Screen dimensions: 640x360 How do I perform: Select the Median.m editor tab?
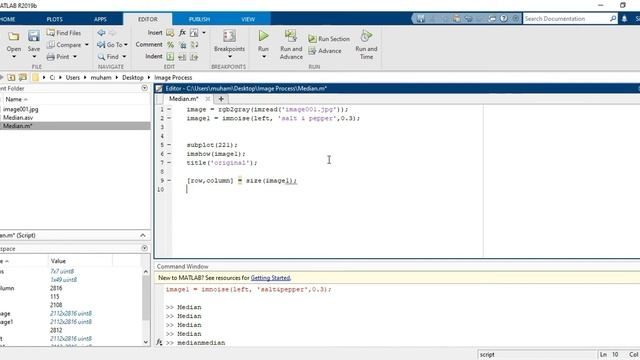click(x=184, y=99)
